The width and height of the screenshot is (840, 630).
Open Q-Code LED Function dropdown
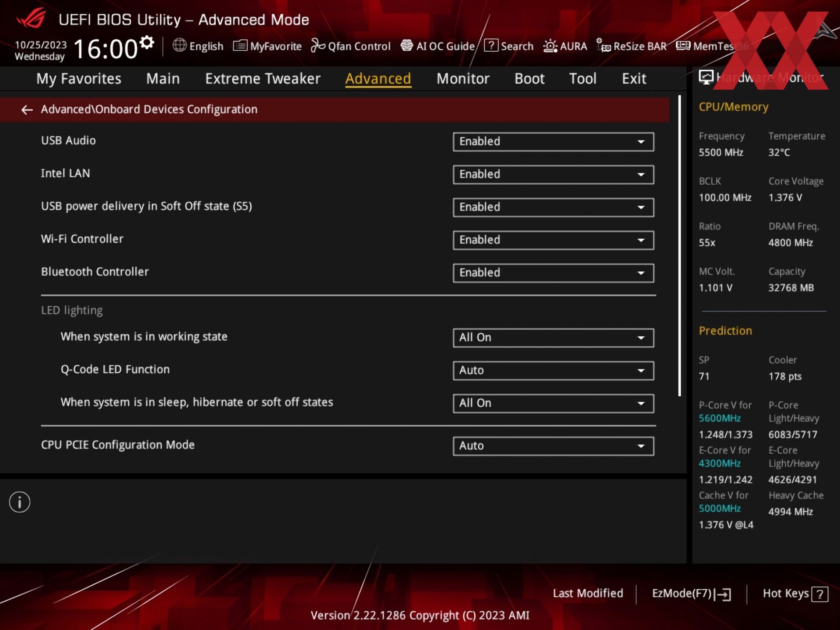(553, 371)
